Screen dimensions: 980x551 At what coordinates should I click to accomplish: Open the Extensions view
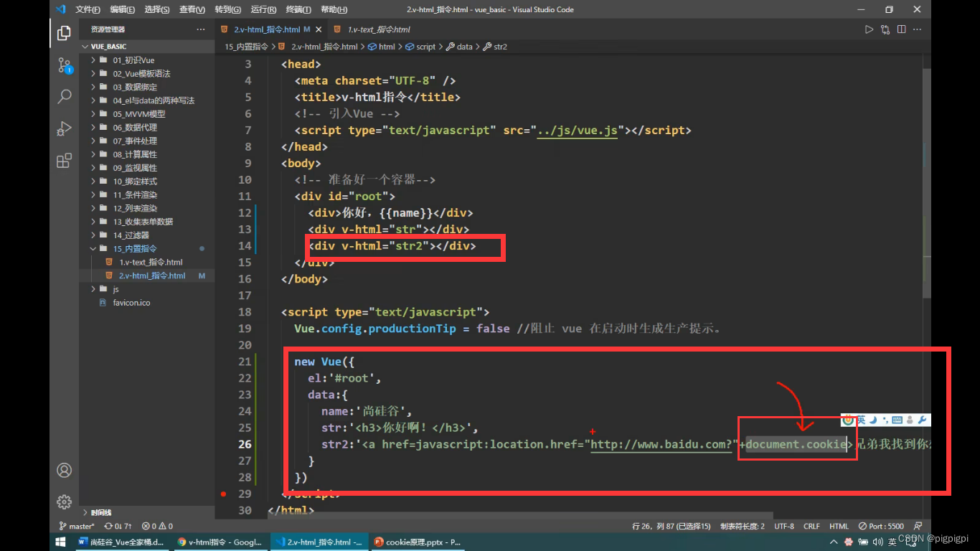(64, 160)
